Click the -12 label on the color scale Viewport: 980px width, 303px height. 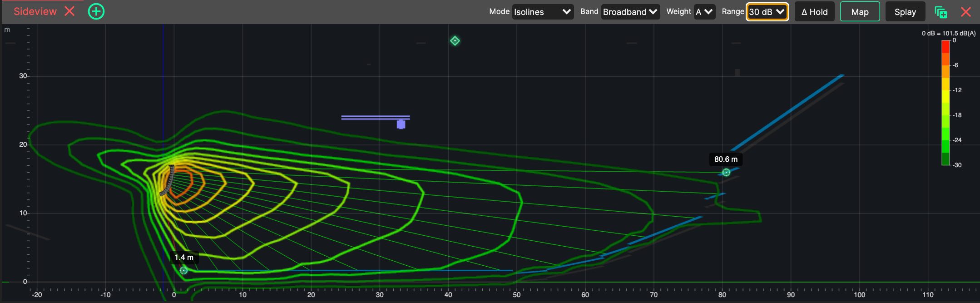click(957, 90)
